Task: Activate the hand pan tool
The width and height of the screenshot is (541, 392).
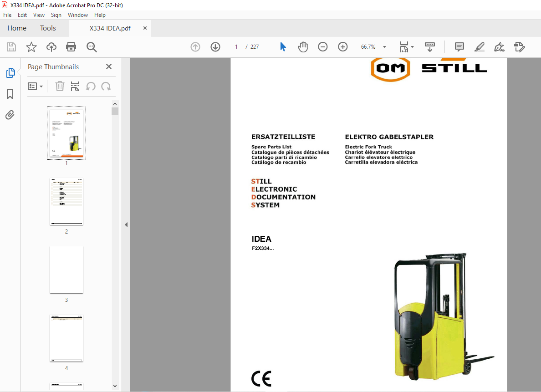Action: tap(302, 47)
